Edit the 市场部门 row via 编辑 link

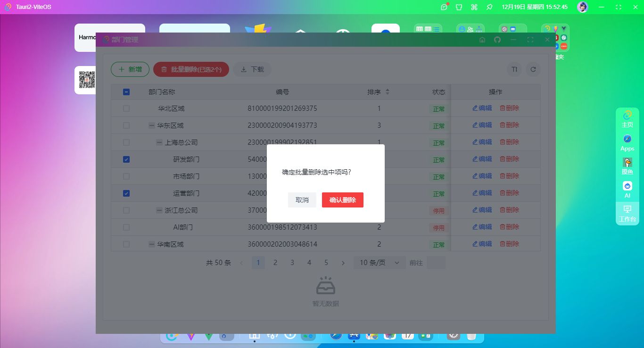(482, 176)
